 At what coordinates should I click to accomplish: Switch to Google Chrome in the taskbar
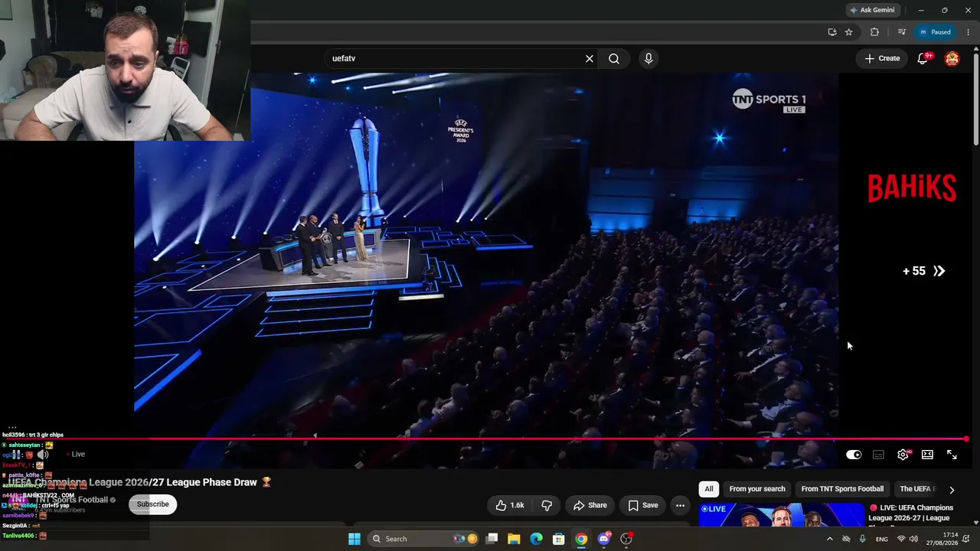point(581,539)
